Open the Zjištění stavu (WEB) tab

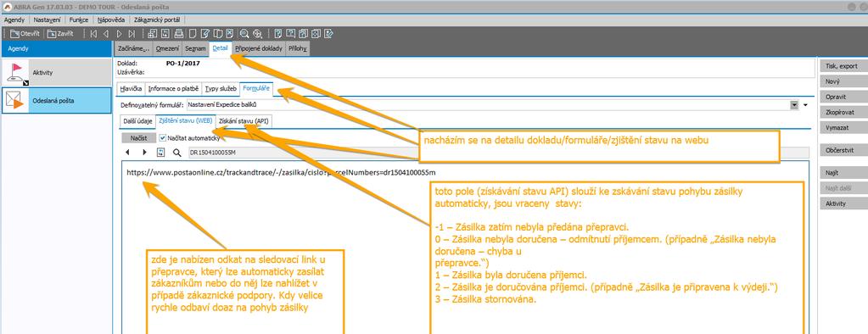pos(186,121)
